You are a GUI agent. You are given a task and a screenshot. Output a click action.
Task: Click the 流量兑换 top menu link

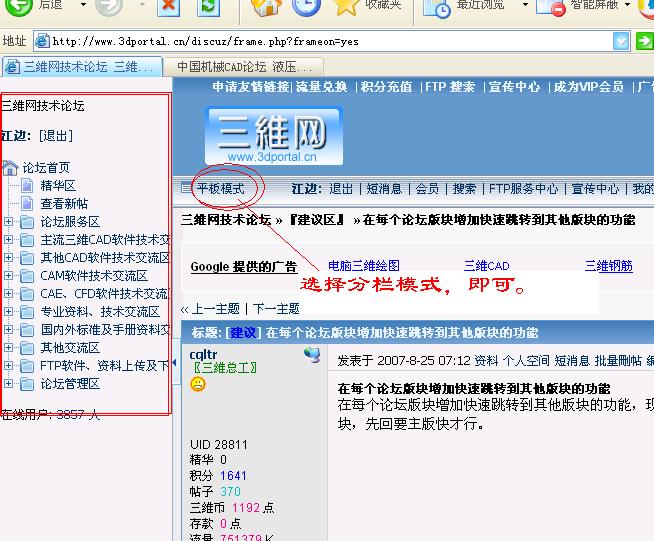coord(322,87)
